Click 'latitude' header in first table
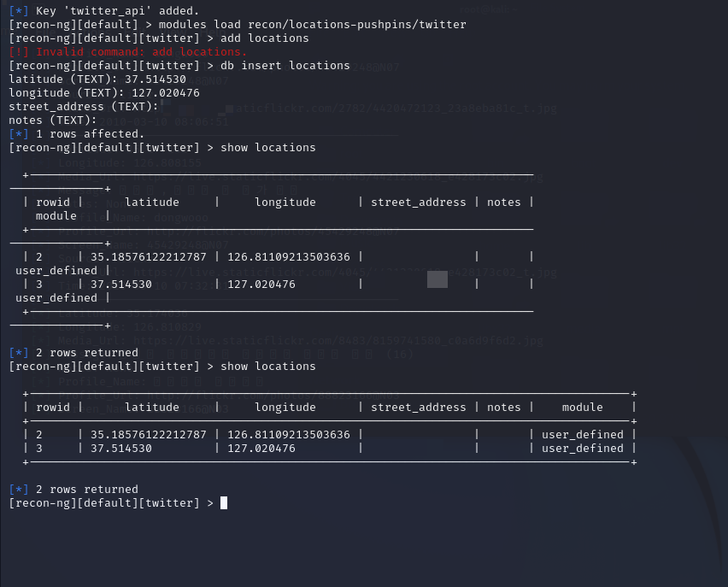This screenshot has width=728, height=587. click(x=152, y=203)
